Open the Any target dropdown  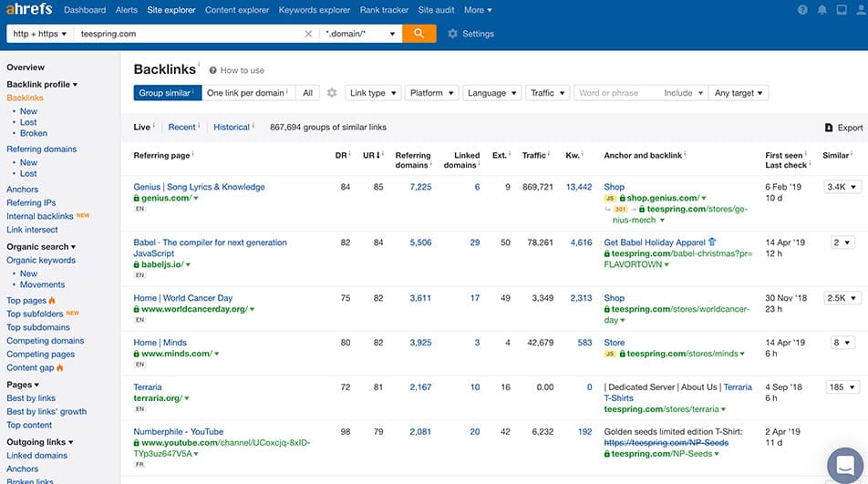[x=739, y=93]
